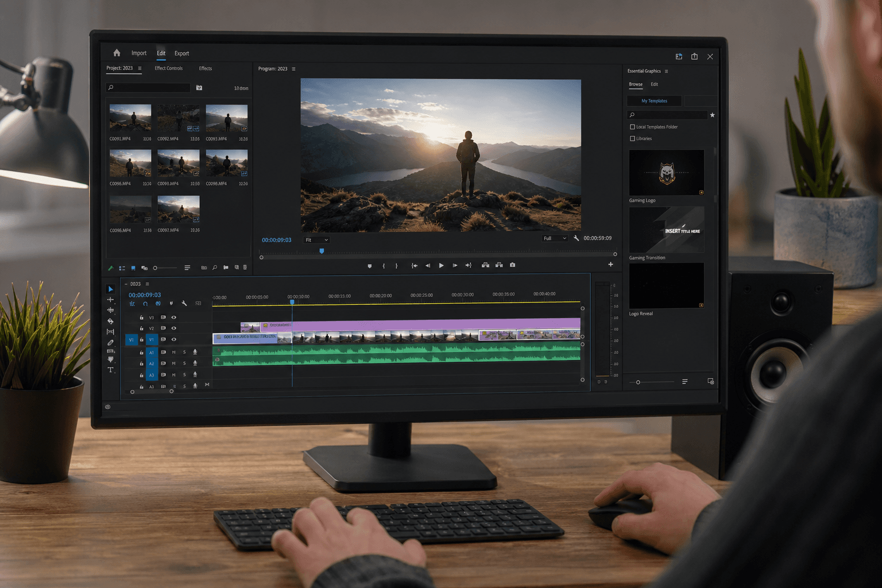Select the Selection arrow tool
The height and width of the screenshot is (588, 882).
point(110,289)
